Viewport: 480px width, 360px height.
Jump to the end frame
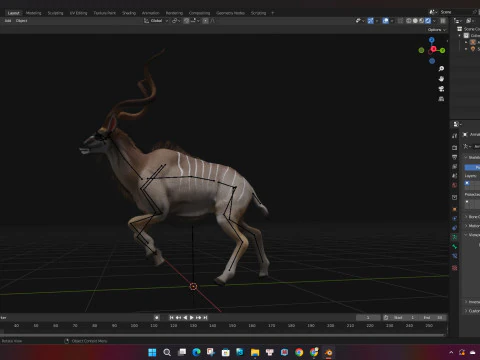pos(205,318)
